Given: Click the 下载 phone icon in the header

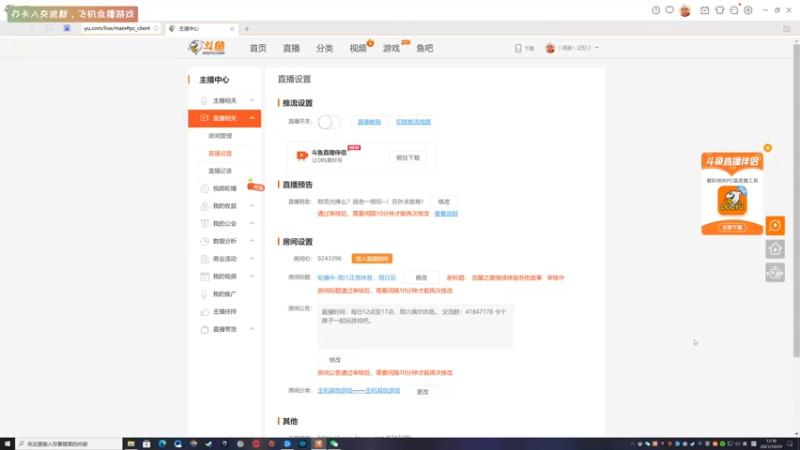Looking at the screenshot, I should tap(518, 48).
